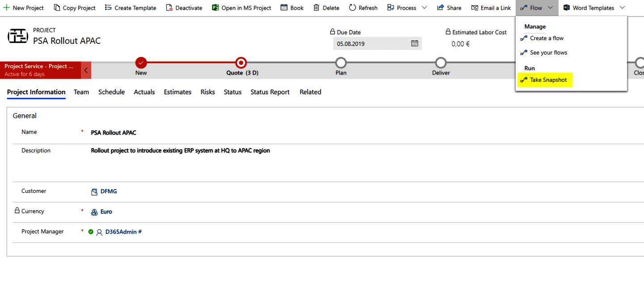
Task: Click the Copy Project icon
Action: tap(57, 8)
